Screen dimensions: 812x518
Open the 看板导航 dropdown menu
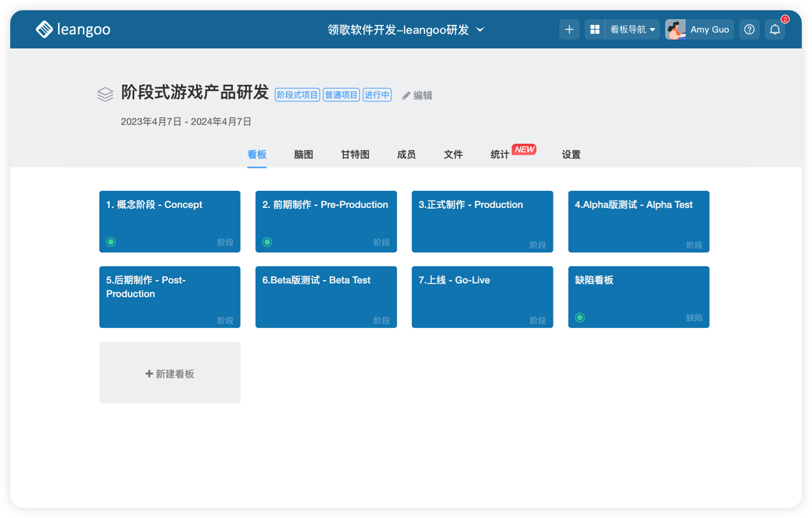pos(633,29)
